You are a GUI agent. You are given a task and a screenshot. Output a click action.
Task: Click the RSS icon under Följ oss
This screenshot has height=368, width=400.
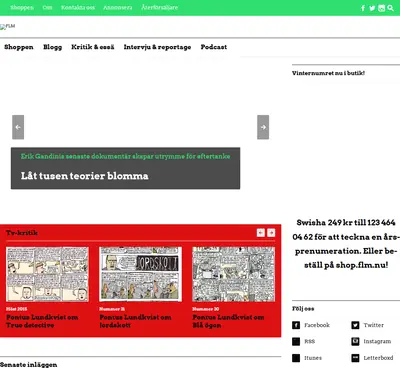pos(296,341)
